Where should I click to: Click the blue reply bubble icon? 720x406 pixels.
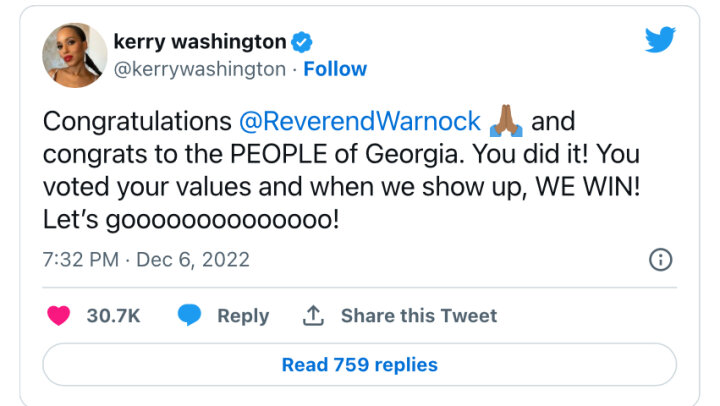coord(190,315)
